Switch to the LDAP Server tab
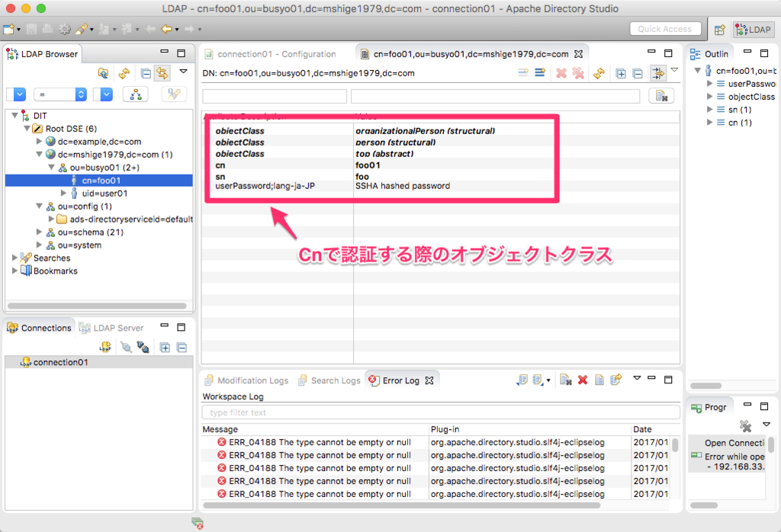 coord(111,328)
